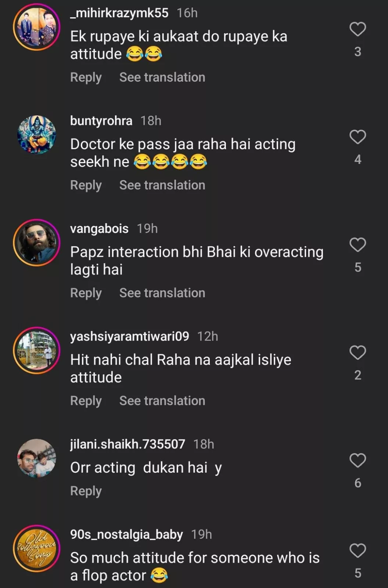Tap heart on vangabois's overacting comment
The width and height of the screenshot is (388, 588).
pos(358,245)
